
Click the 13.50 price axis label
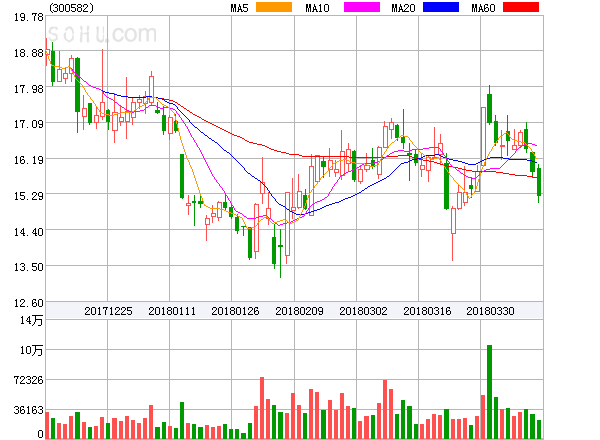coord(29,267)
